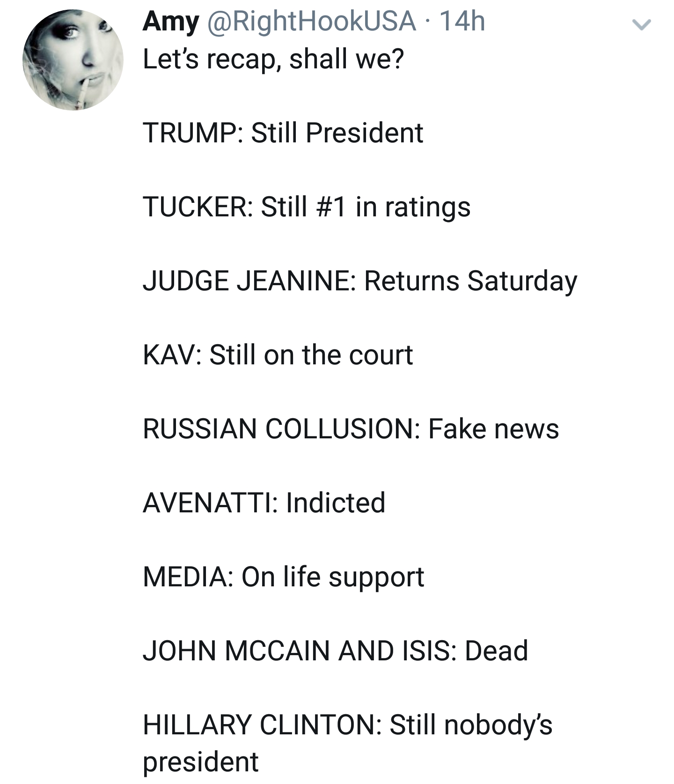Click the word TUCKER in the tweet

coord(196,207)
